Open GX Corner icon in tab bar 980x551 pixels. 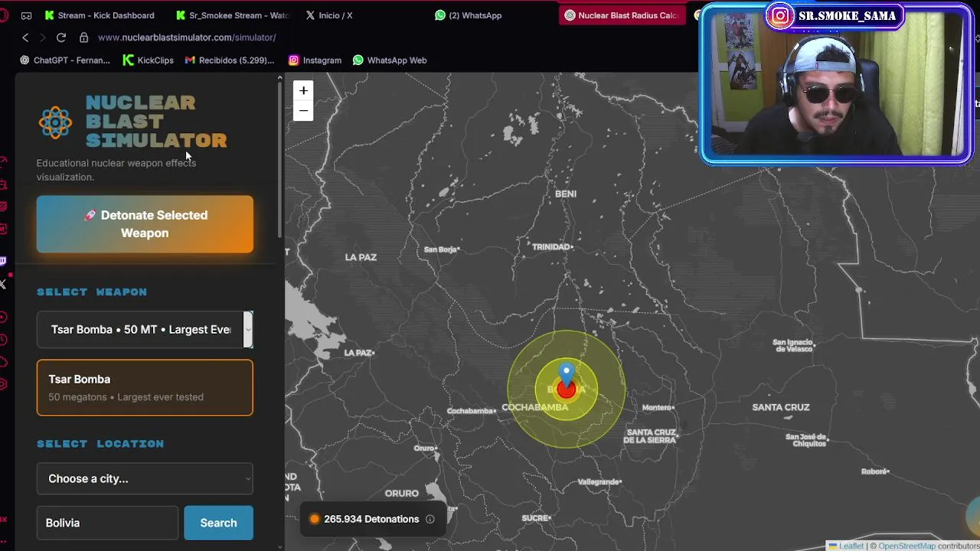[26, 15]
